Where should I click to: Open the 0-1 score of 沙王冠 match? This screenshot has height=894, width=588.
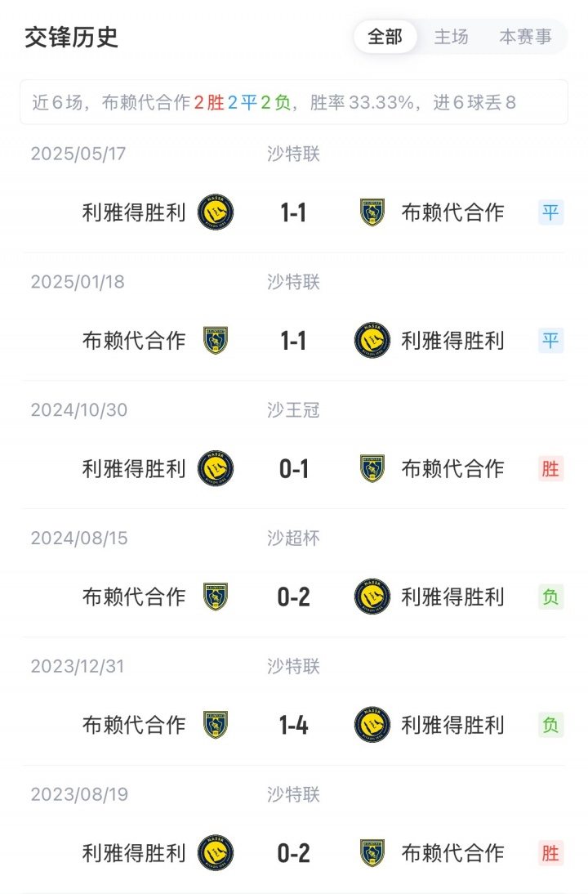click(293, 468)
